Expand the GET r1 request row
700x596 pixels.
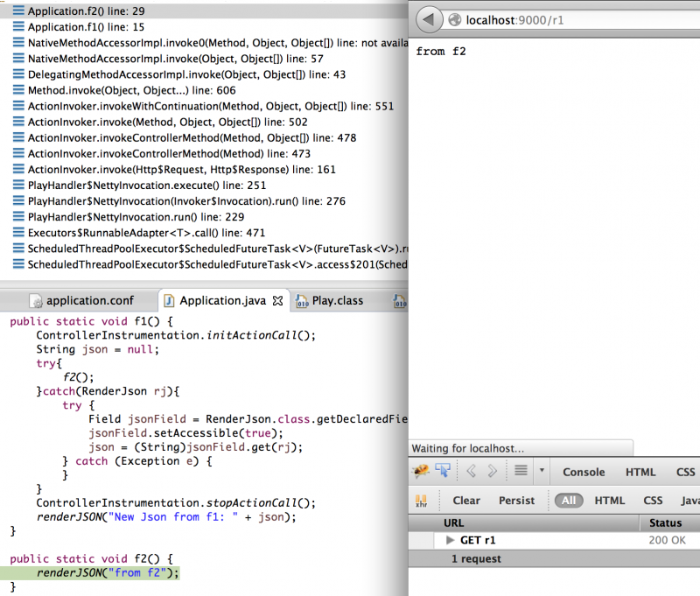(451, 541)
